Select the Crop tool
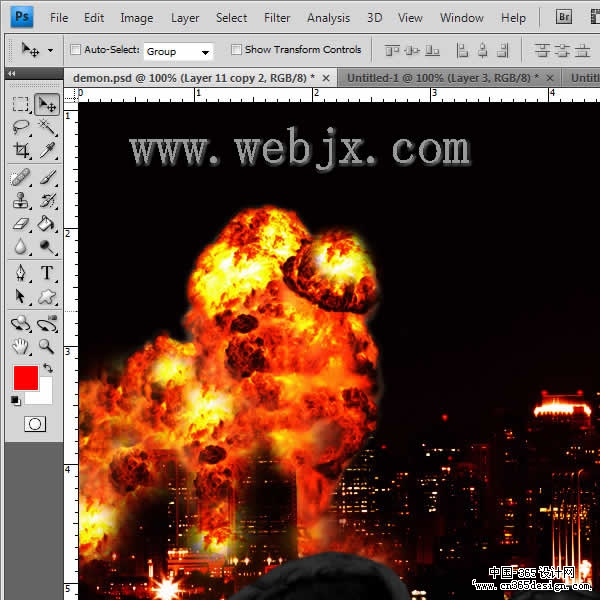The width and height of the screenshot is (600, 600). pos(20,150)
